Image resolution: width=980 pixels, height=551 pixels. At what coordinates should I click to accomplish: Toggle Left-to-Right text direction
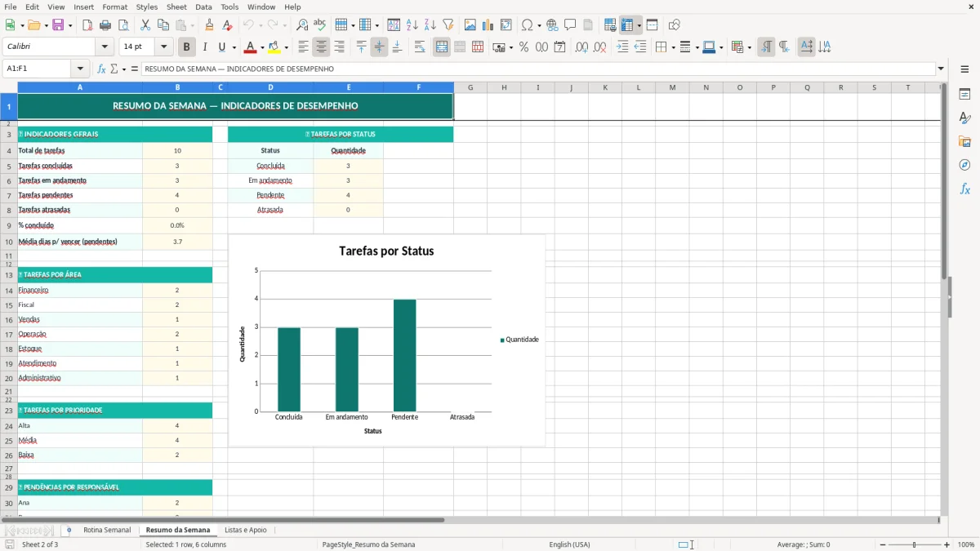[766, 47]
